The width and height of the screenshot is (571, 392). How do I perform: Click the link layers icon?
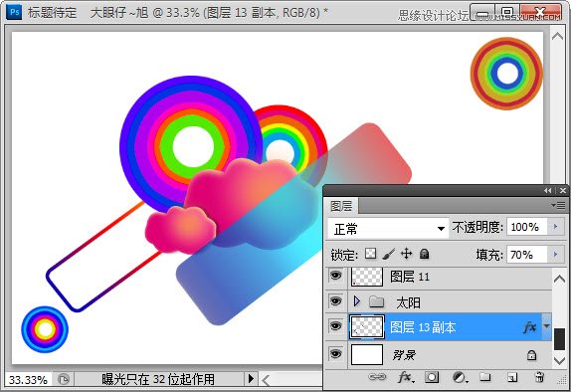click(x=377, y=377)
